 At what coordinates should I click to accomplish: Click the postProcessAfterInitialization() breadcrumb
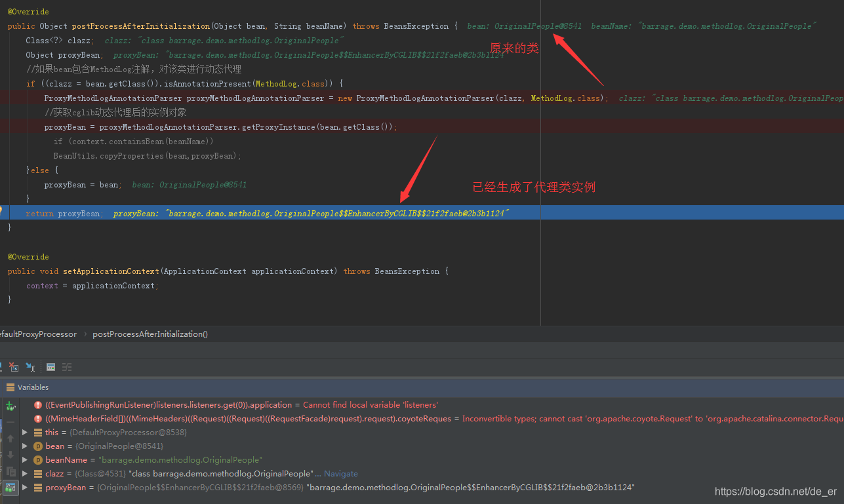[150, 334]
